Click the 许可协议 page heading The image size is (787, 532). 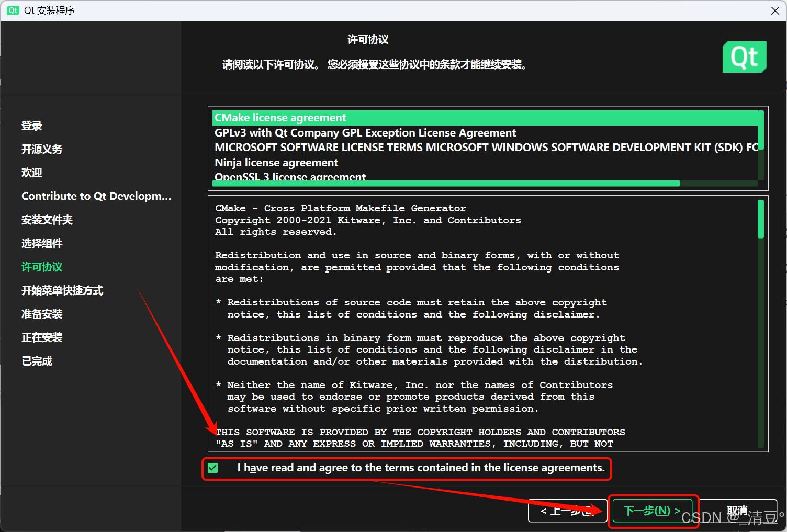(x=368, y=40)
